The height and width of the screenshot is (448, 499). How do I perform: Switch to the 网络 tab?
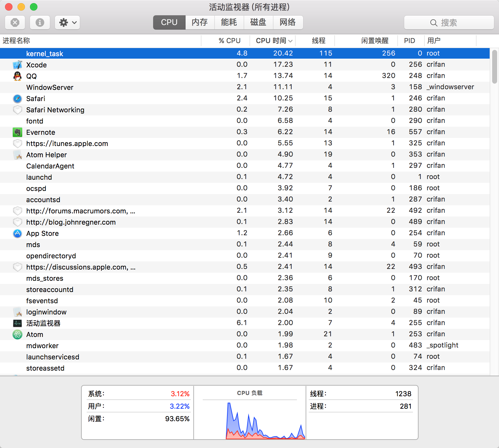288,22
